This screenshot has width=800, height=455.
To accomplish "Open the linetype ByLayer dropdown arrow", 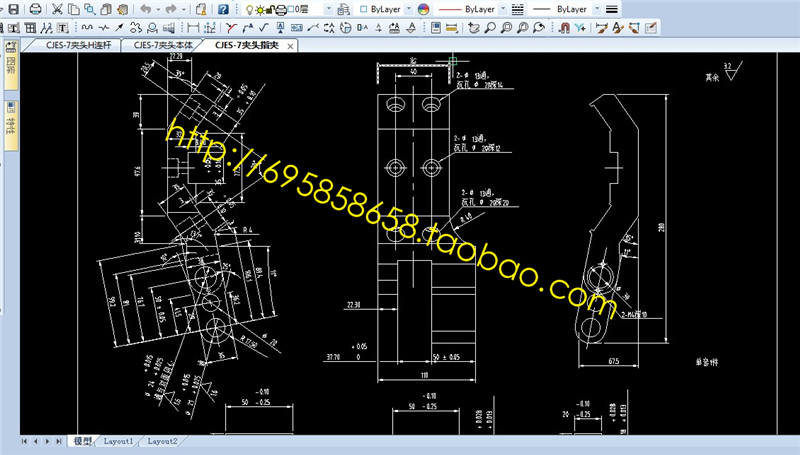I will pyautogui.click(x=503, y=9).
